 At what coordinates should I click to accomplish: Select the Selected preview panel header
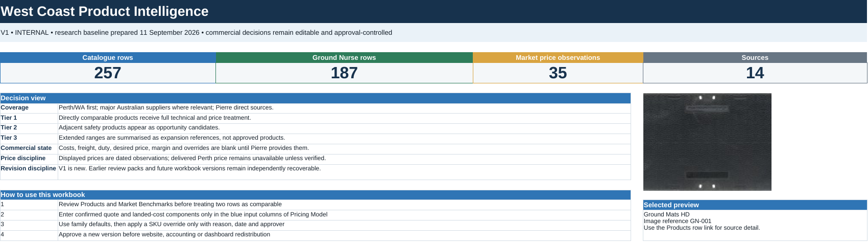(755, 205)
